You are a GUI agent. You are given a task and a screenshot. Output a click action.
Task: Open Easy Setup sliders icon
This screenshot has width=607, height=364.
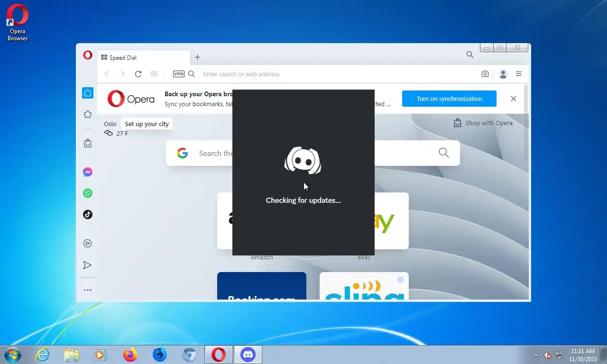[519, 74]
